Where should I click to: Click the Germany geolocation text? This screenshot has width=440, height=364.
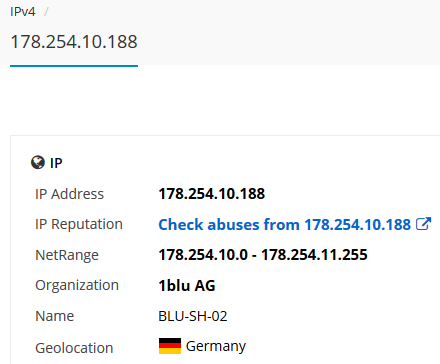pos(216,347)
